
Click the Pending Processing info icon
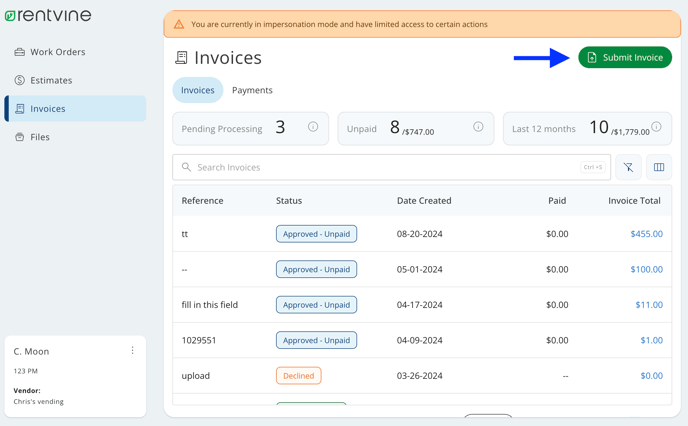point(313,127)
